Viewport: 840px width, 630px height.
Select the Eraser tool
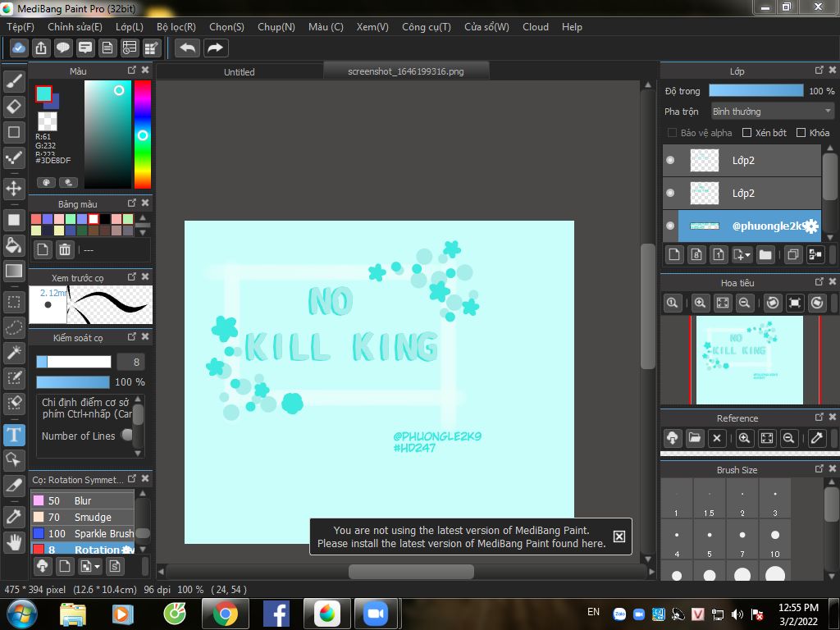pos(13,107)
